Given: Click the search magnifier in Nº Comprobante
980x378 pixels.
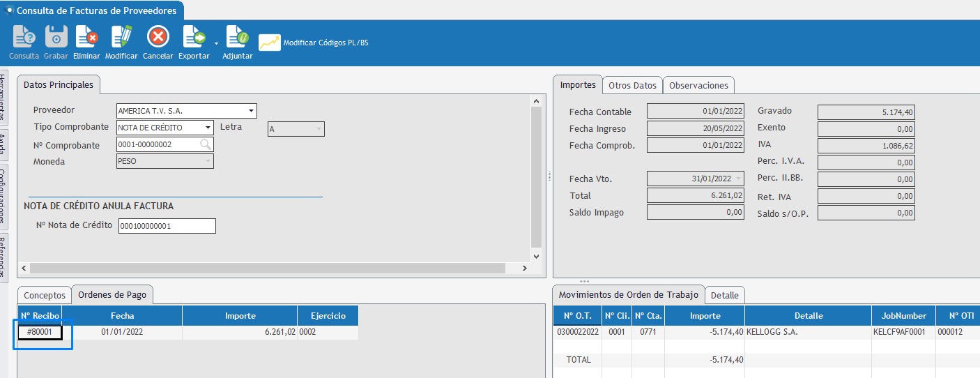Looking at the screenshot, I should click(206, 144).
